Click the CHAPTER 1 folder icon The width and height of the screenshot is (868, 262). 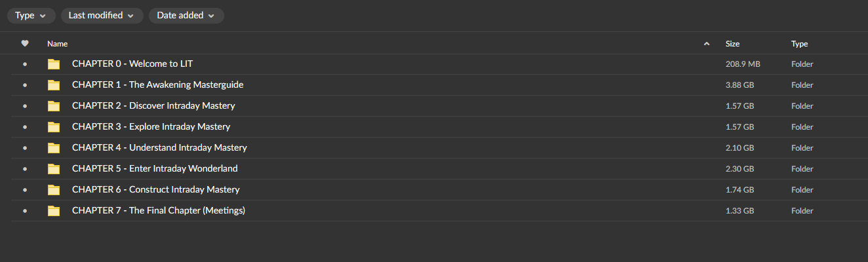54,85
